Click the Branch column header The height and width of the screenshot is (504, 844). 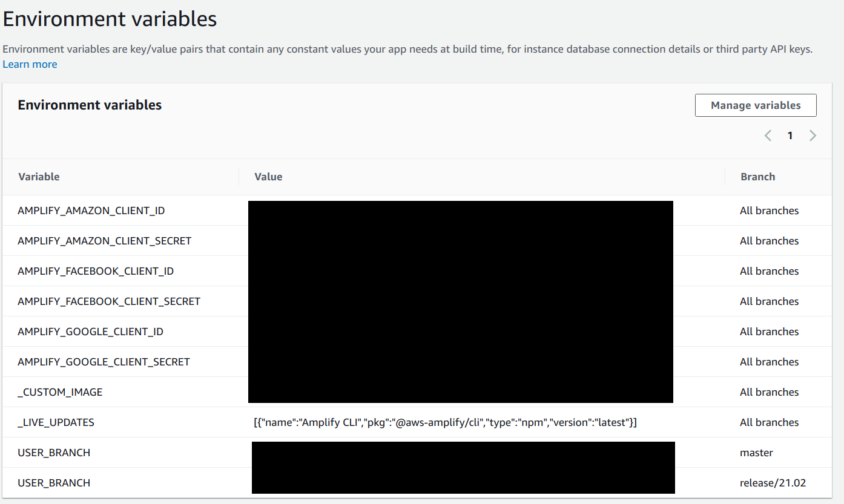coord(757,176)
